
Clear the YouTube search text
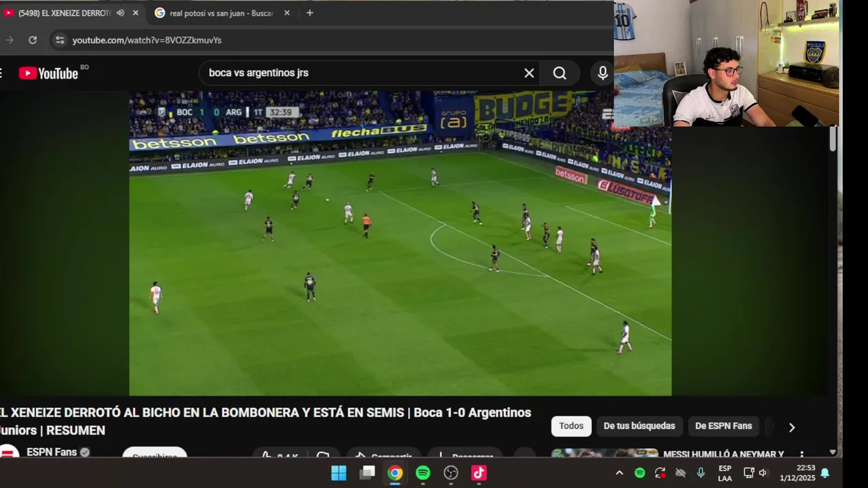529,73
